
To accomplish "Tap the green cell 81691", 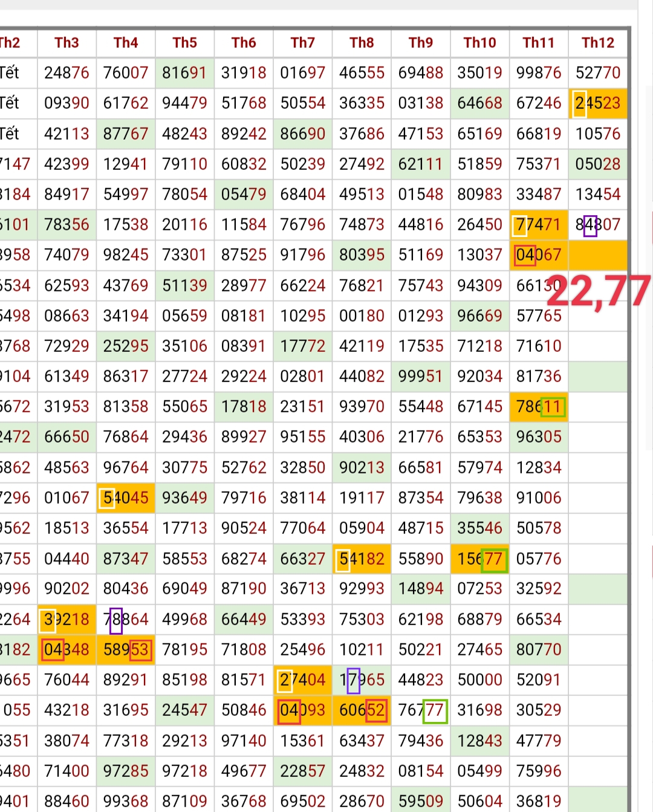I will coord(184,73).
